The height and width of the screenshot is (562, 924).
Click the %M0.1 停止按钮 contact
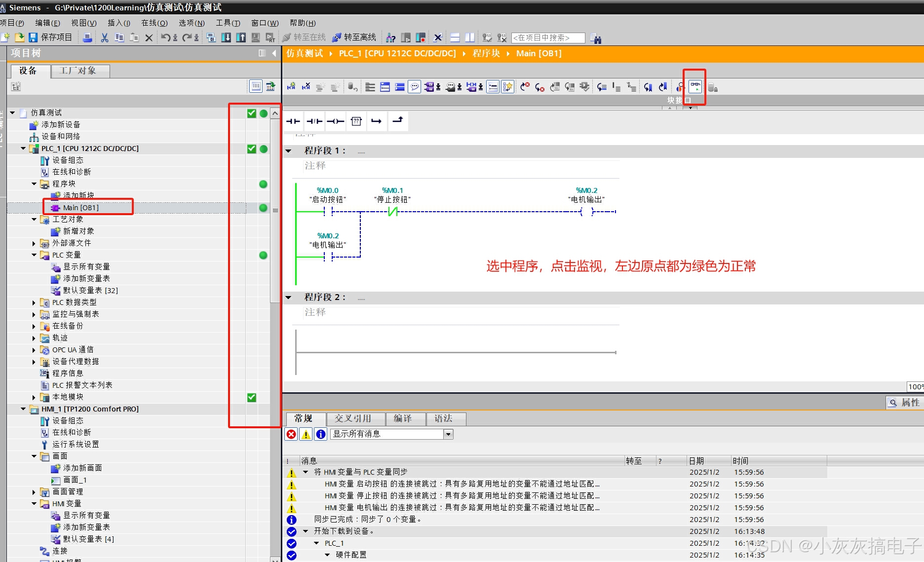(x=392, y=212)
